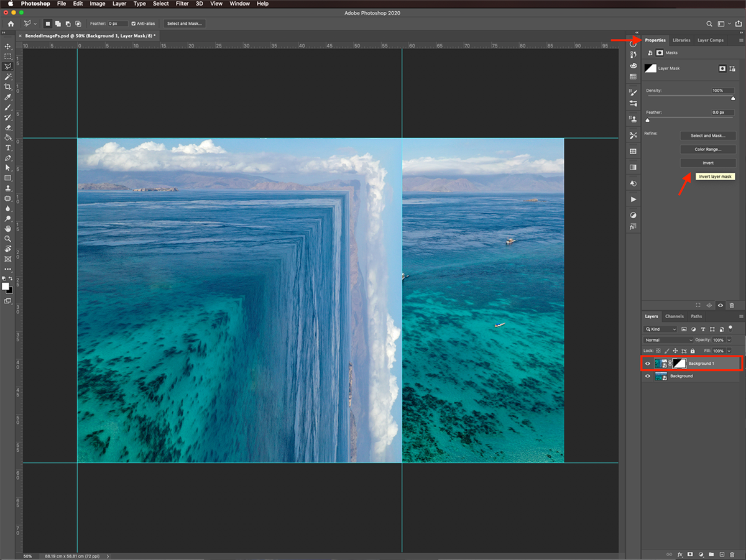The width and height of the screenshot is (746, 560).
Task: Hide the Background 1 layer
Action: pyautogui.click(x=648, y=364)
